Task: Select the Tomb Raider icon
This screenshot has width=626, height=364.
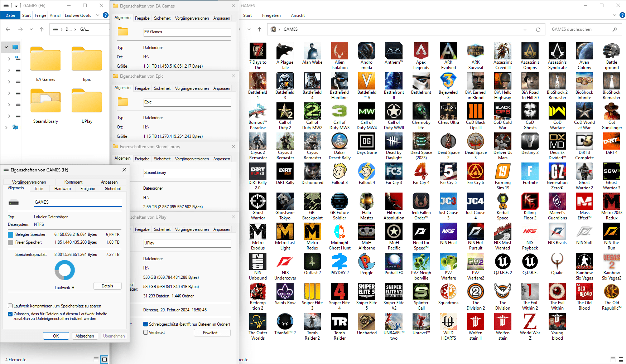Action: point(340,327)
